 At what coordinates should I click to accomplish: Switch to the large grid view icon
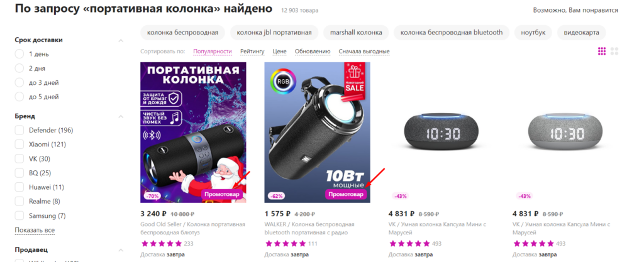pyautogui.click(x=614, y=52)
